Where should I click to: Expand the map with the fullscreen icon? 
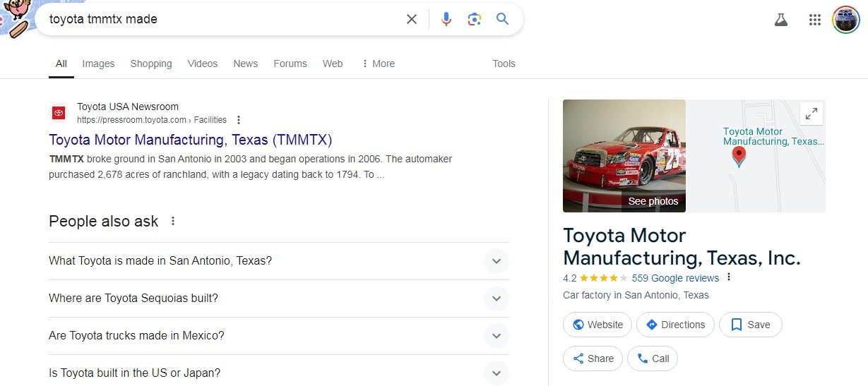[x=811, y=113]
